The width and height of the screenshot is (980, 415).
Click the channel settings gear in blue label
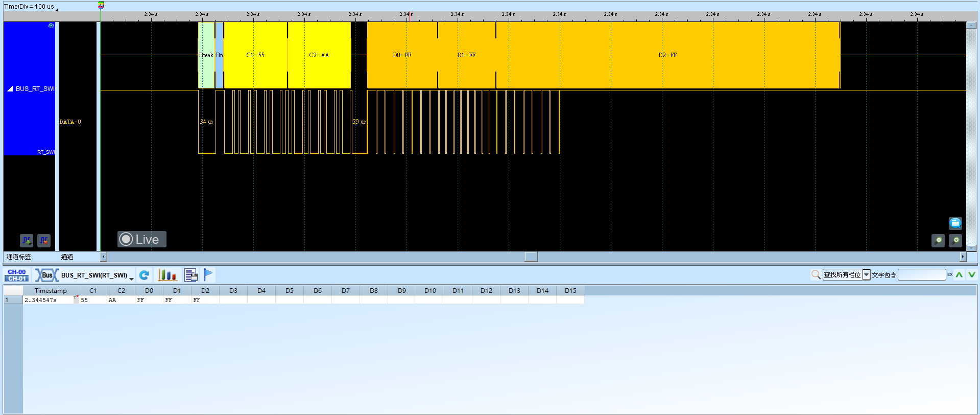(x=51, y=26)
